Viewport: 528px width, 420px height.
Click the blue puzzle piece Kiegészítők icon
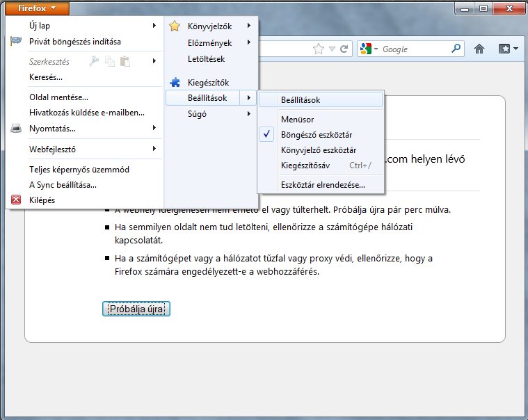pyautogui.click(x=175, y=82)
